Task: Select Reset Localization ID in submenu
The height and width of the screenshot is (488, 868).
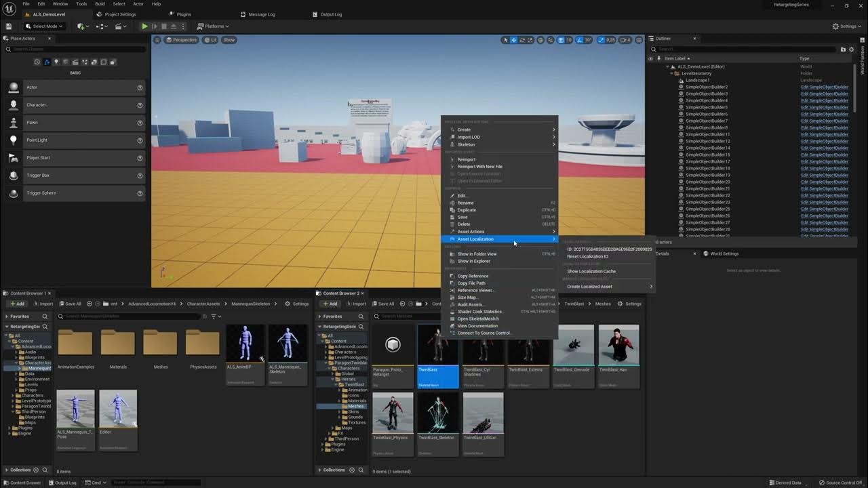Action: coord(587,257)
